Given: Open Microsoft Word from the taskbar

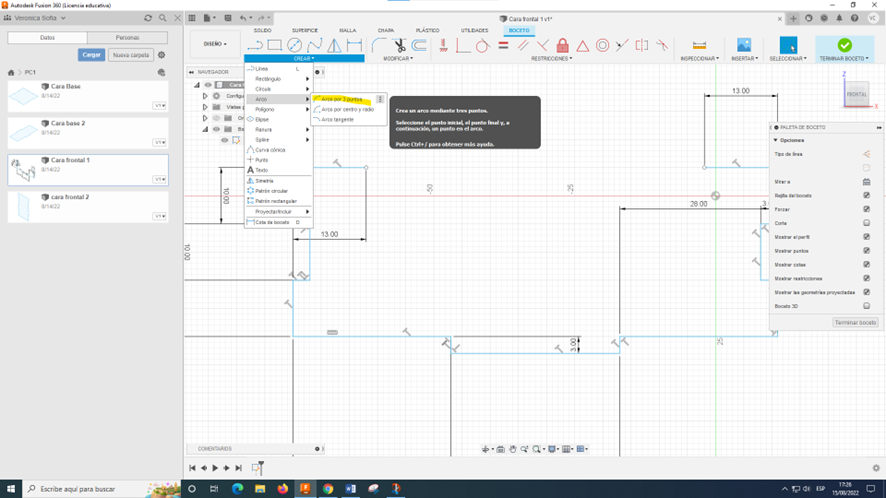Looking at the screenshot, I should click(350, 489).
